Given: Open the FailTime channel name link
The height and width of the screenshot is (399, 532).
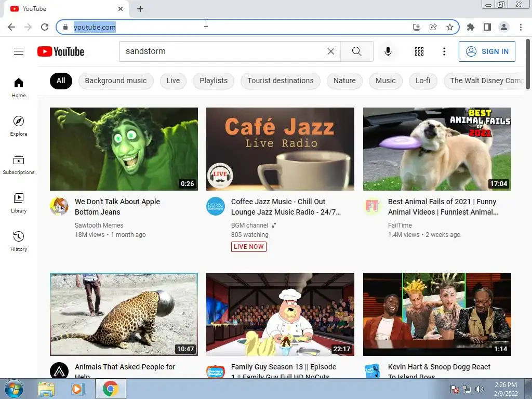Looking at the screenshot, I should click(400, 225).
